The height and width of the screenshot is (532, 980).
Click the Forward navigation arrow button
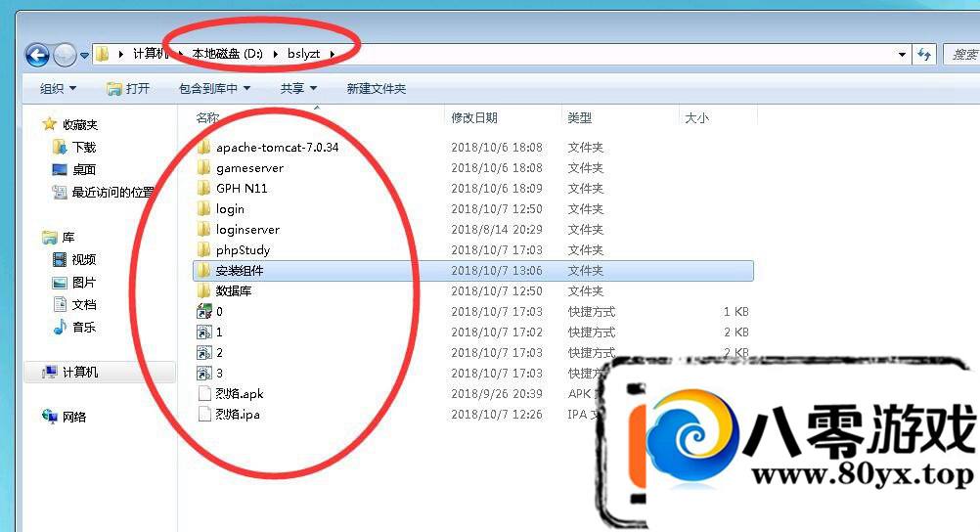point(65,56)
